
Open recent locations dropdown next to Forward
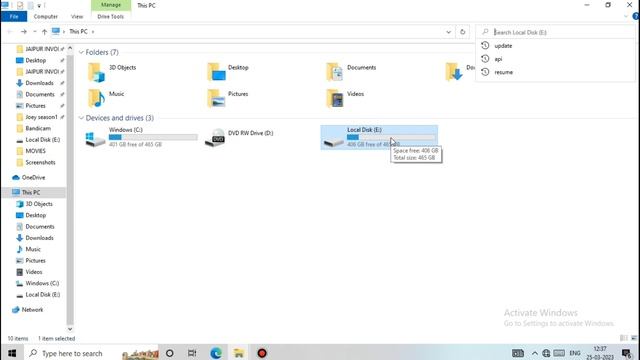pos(35,31)
